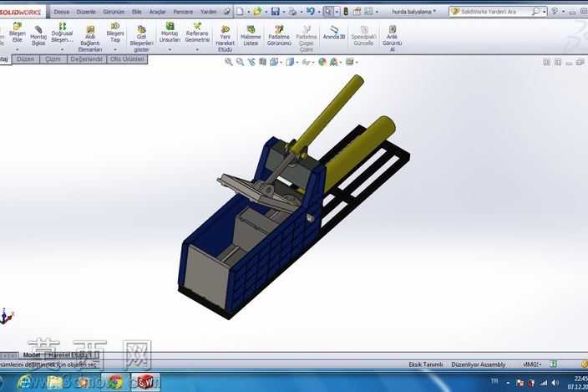Screen dimensions: 588x392
Task: Open the Araçlar menu
Action: point(157,12)
